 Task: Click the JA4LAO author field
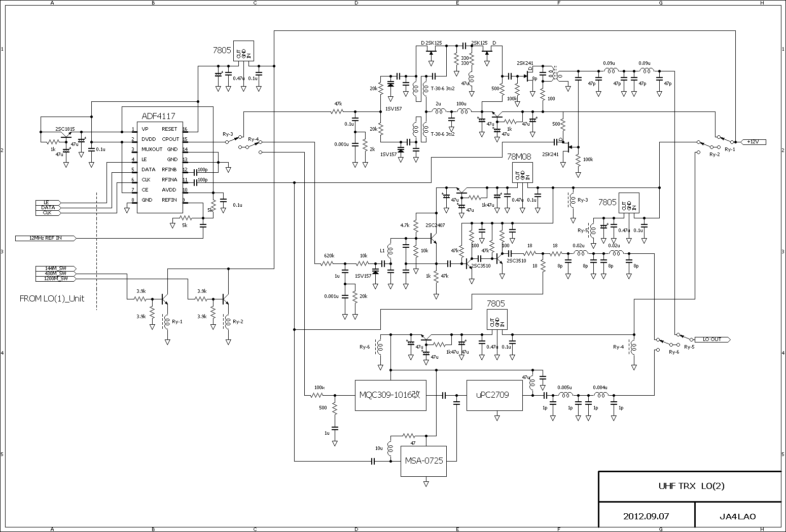point(737,516)
